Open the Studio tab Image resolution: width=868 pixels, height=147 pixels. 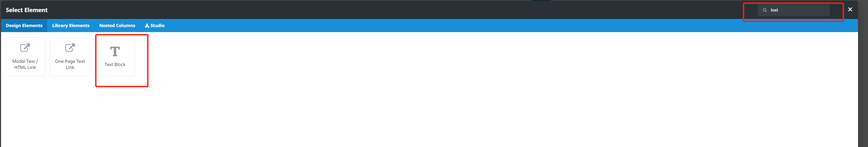point(155,26)
